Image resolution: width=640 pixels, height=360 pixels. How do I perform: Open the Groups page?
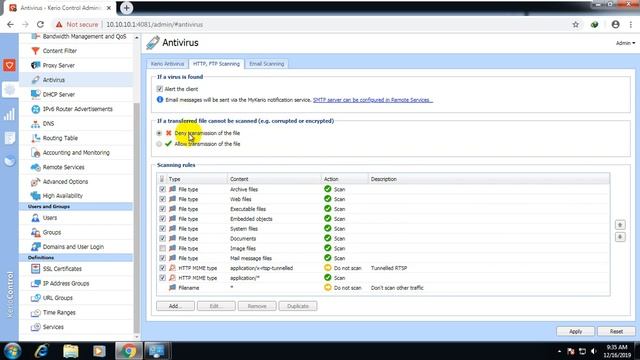click(x=51, y=232)
